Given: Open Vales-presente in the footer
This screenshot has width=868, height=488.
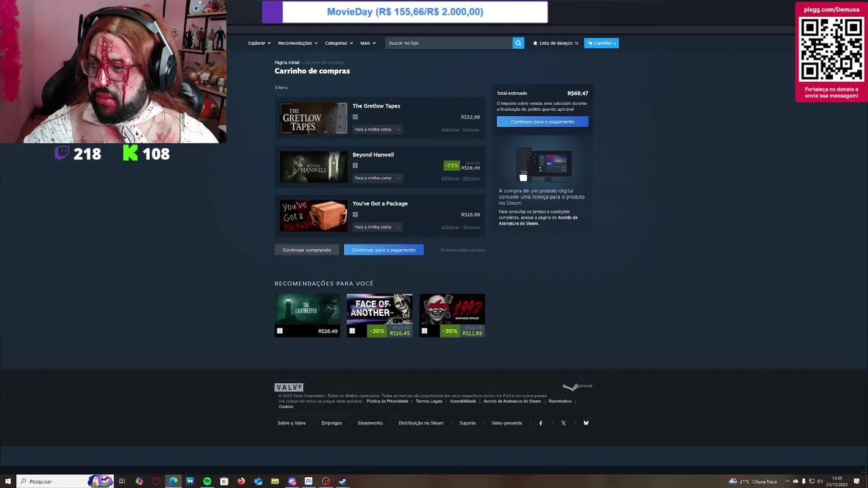Looking at the screenshot, I should point(507,423).
